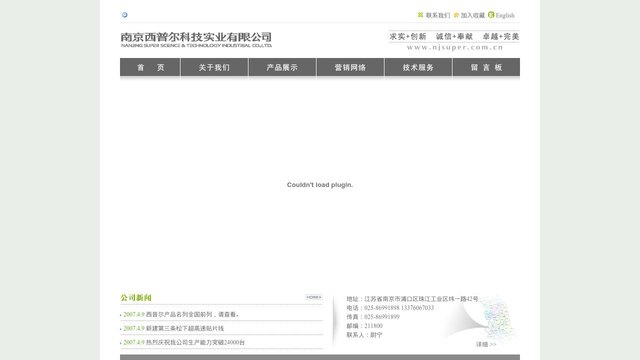Open the 首页 home menu item

click(150, 67)
